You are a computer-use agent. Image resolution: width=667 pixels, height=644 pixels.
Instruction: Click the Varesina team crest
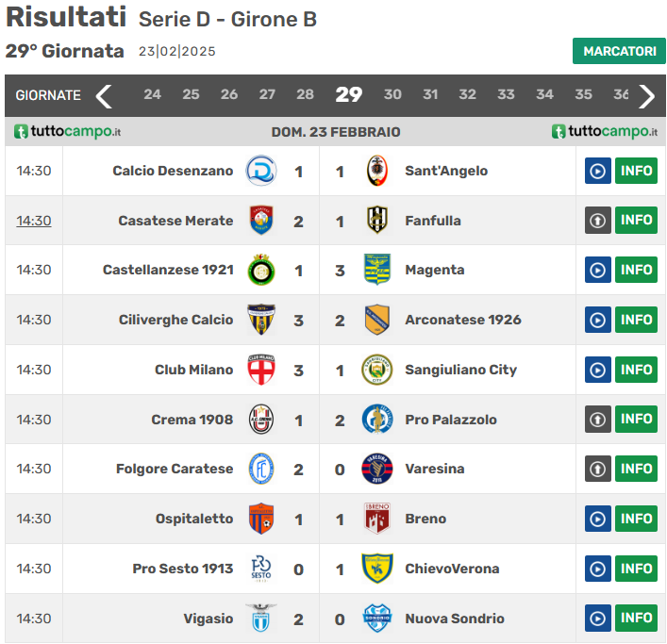[377, 469]
